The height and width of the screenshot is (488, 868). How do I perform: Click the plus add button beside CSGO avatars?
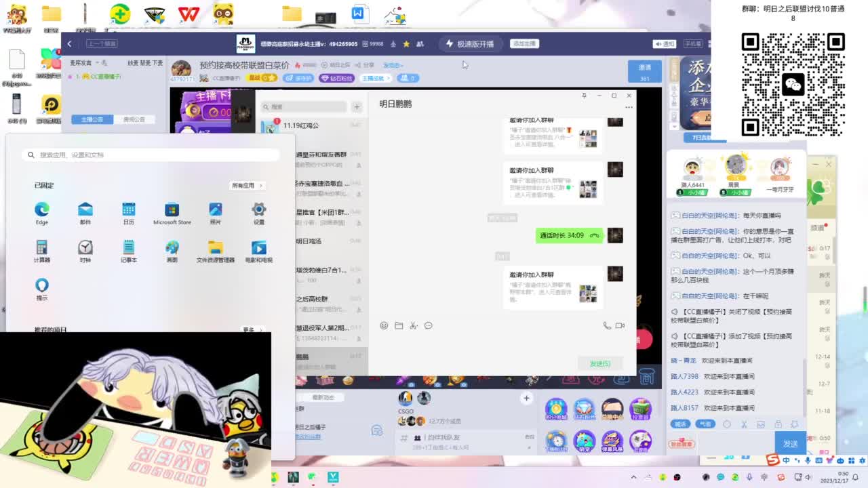click(x=526, y=398)
